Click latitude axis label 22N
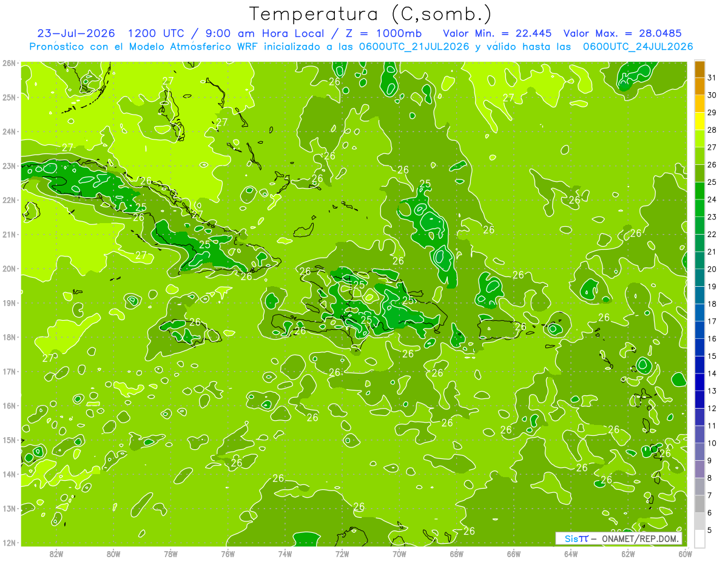728x562 pixels. point(9,200)
